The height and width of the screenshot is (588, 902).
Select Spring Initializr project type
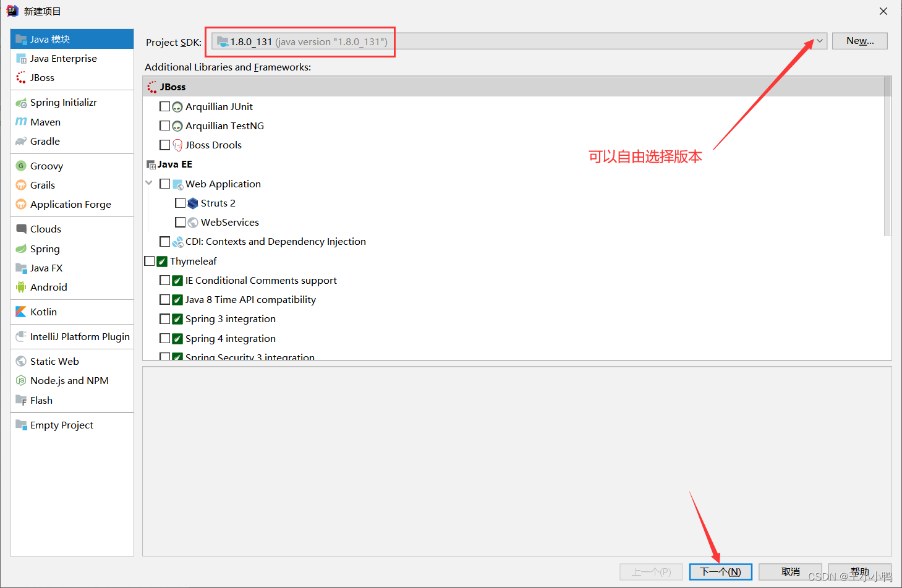click(72, 103)
